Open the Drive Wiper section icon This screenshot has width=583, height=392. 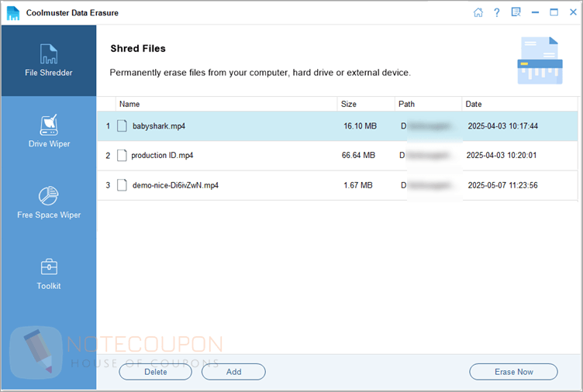pyautogui.click(x=49, y=125)
